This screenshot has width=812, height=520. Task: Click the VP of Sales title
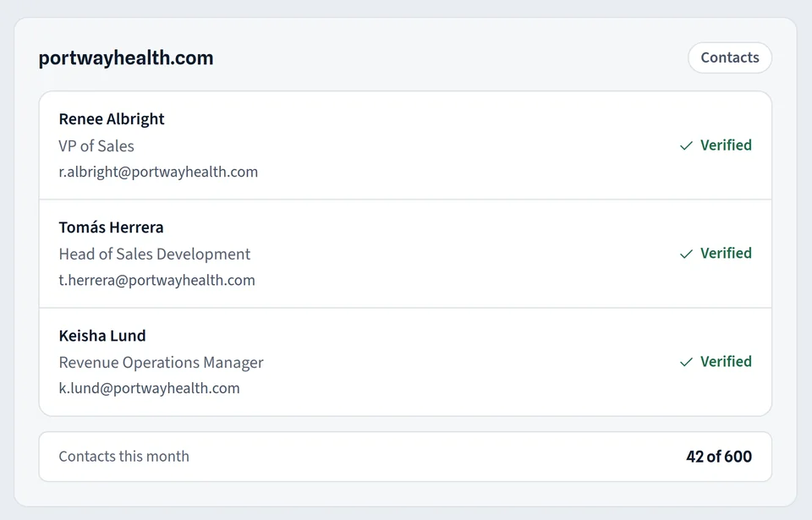[x=96, y=146]
